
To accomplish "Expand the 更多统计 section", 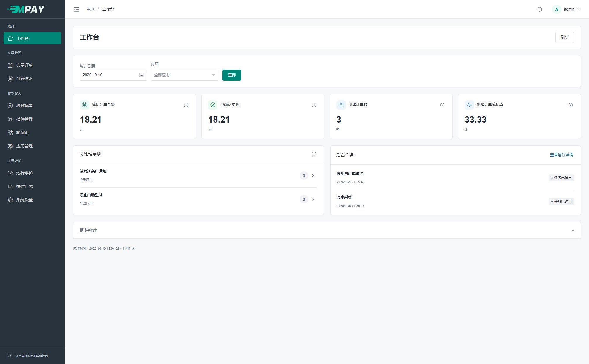I will pos(327,230).
